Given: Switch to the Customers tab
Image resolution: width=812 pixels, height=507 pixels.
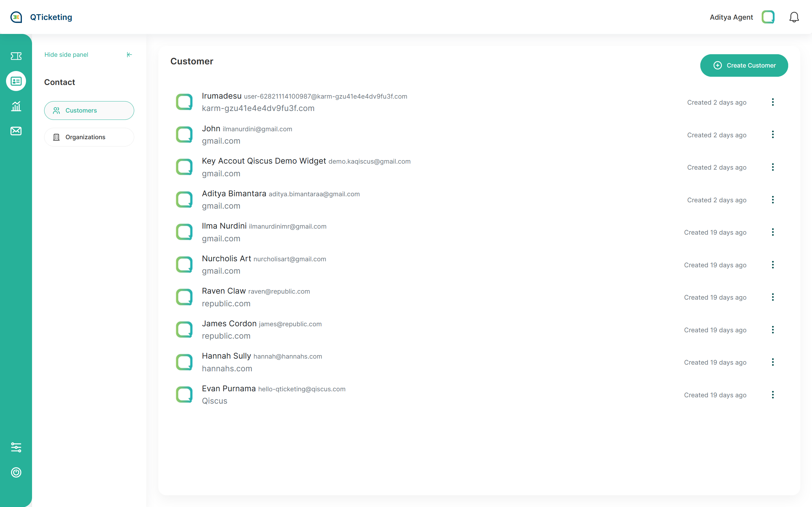Looking at the screenshot, I should pos(89,110).
